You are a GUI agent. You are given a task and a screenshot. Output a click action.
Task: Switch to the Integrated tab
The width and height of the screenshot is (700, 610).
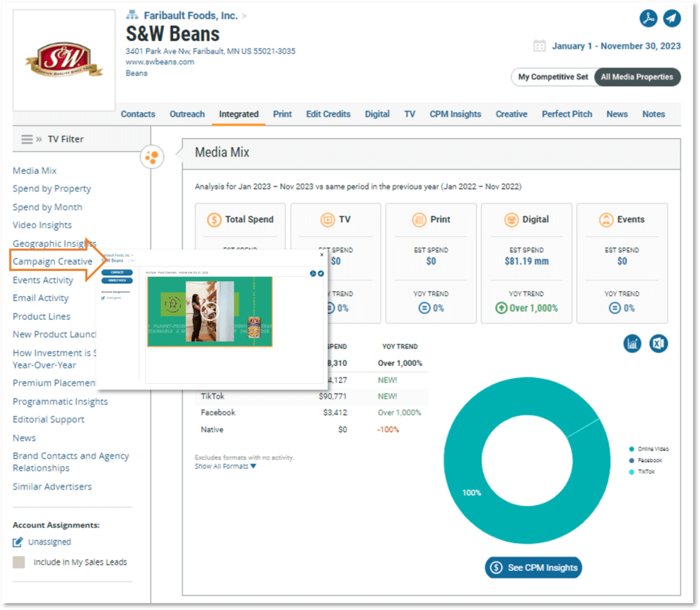click(239, 114)
